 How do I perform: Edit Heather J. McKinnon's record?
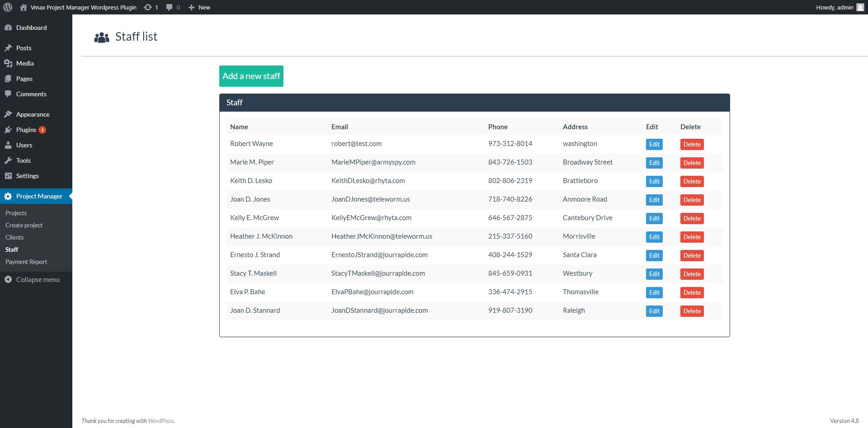pyautogui.click(x=654, y=237)
